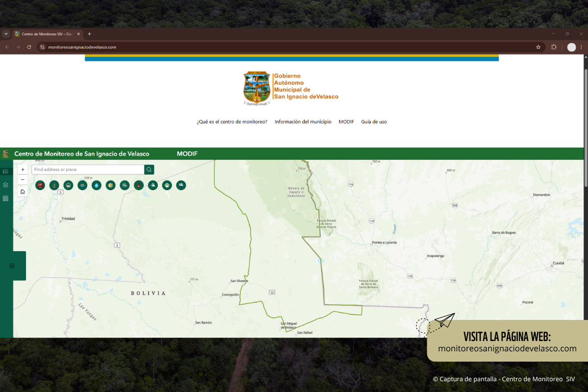Select the weather cloud round map widget
The image size is (588, 392).
point(181,185)
